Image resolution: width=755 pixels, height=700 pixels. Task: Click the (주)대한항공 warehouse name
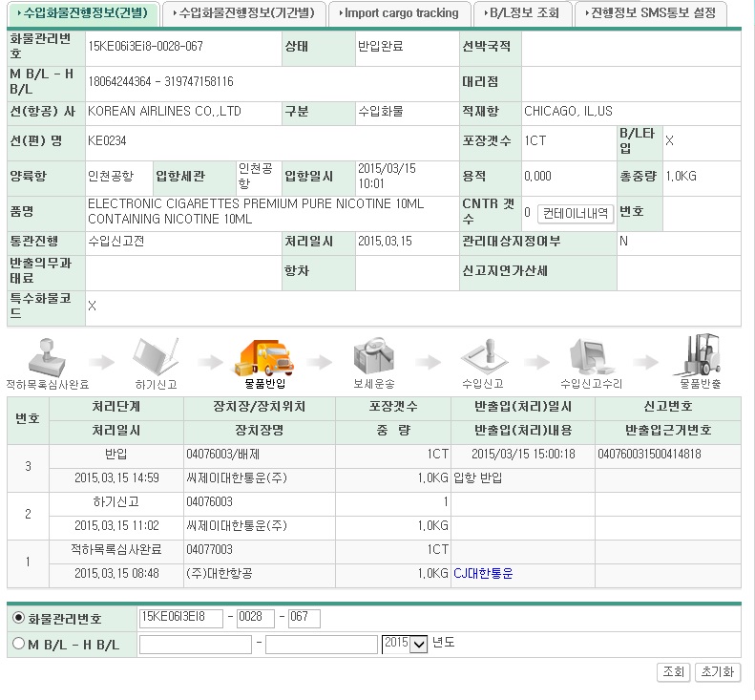pos(220,573)
